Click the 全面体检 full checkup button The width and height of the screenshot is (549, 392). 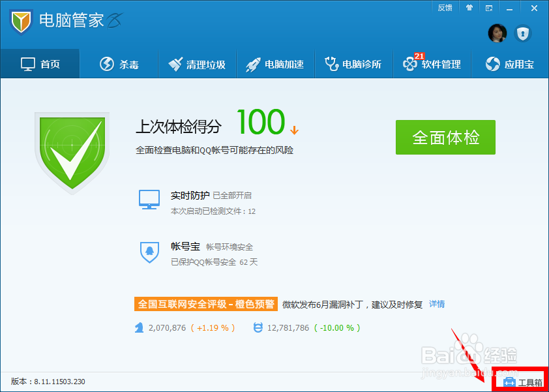pos(445,138)
